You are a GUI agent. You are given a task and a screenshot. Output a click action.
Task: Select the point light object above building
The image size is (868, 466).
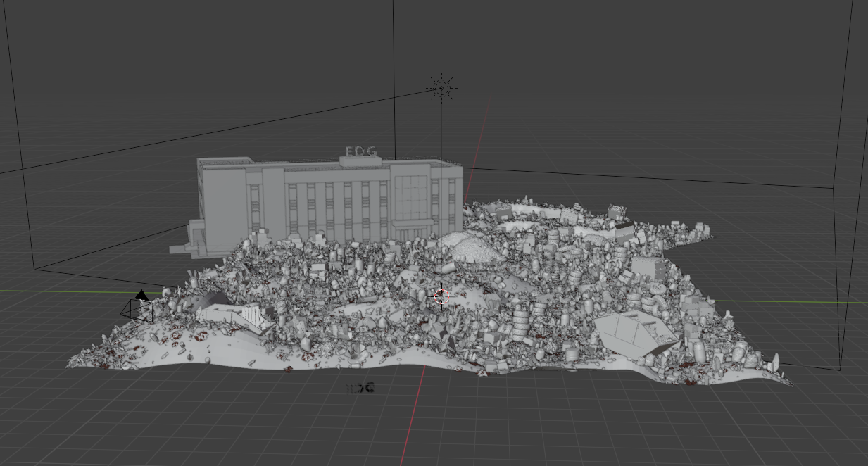click(x=441, y=88)
